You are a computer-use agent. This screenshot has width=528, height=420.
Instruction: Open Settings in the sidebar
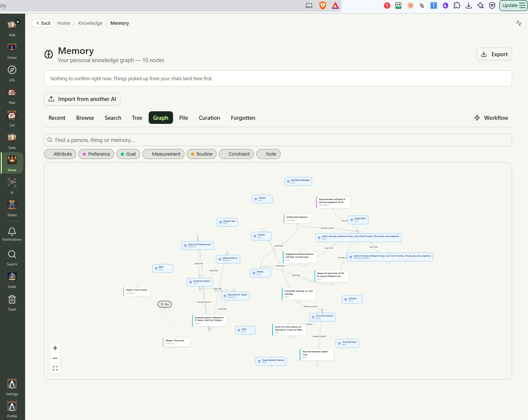pos(12,387)
